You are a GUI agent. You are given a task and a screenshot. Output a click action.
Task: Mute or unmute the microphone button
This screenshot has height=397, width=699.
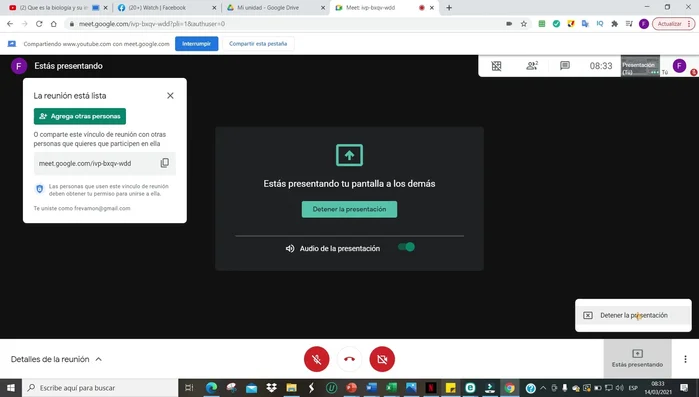click(x=317, y=359)
